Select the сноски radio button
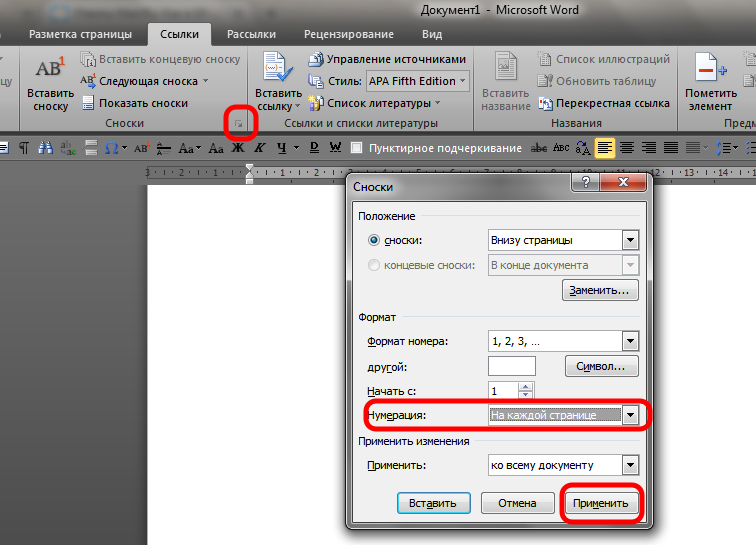 point(374,240)
